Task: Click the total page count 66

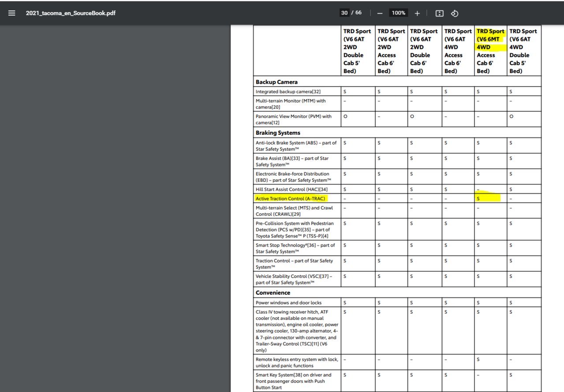Action: click(x=359, y=13)
